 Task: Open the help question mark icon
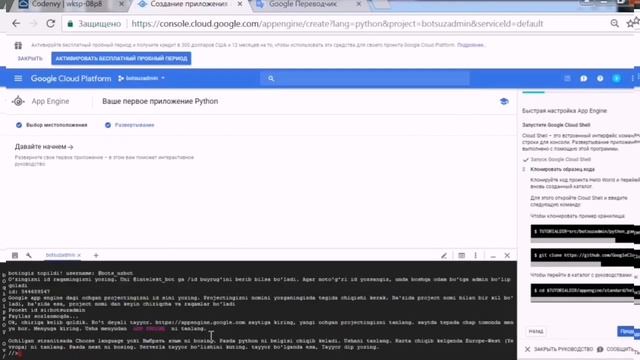[600, 78]
